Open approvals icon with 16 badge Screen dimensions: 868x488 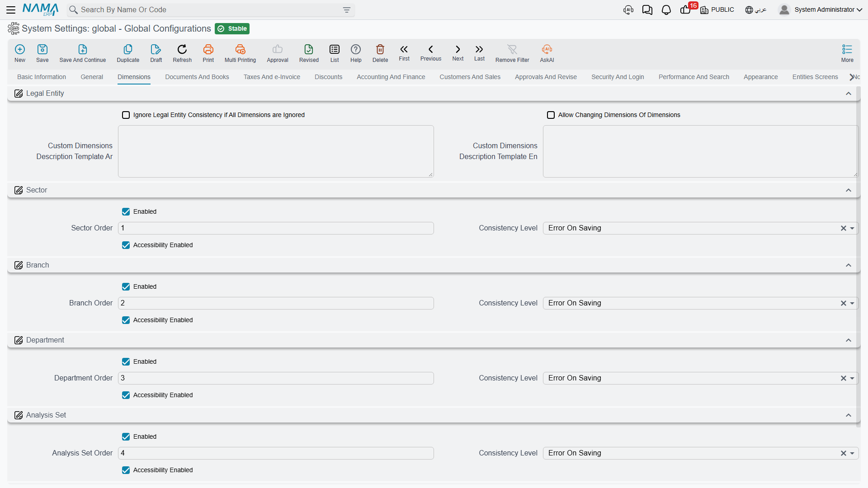point(686,9)
